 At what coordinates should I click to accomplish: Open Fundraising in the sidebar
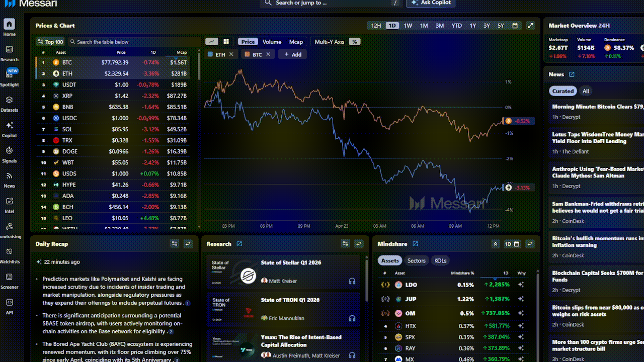pyautogui.click(x=9, y=230)
